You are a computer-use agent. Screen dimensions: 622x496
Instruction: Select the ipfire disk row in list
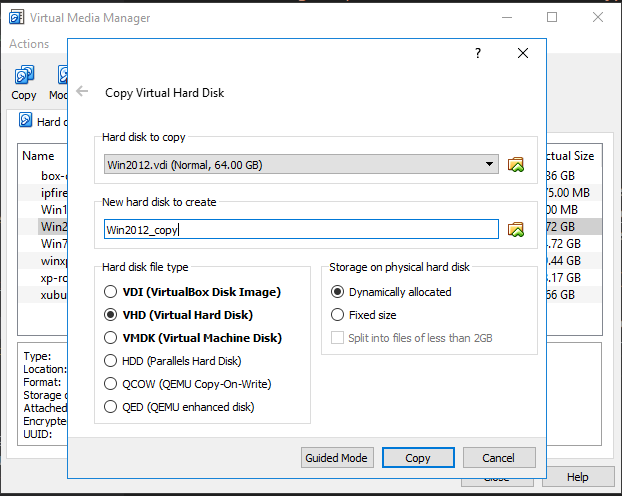point(54,193)
